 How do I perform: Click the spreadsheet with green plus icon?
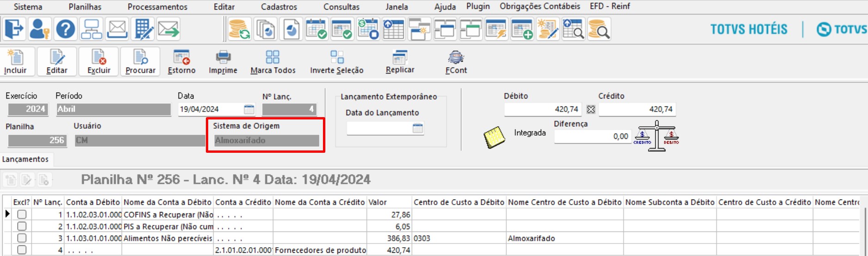[522, 29]
